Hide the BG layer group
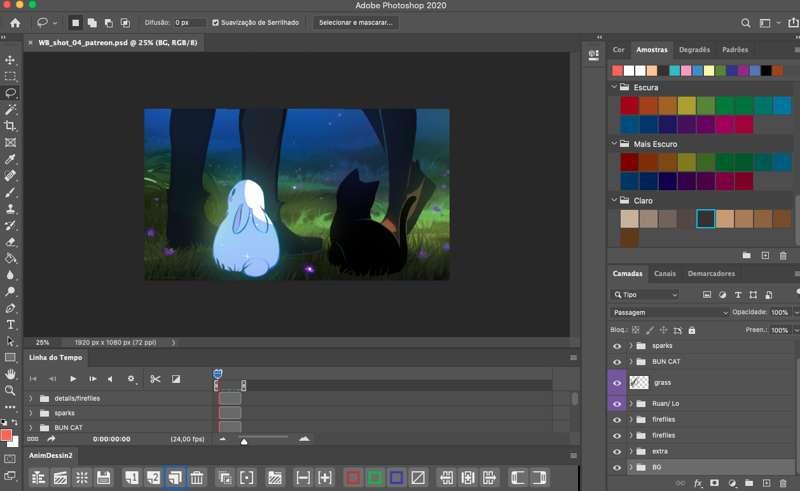This screenshot has height=491, width=800. tap(617, 468)
